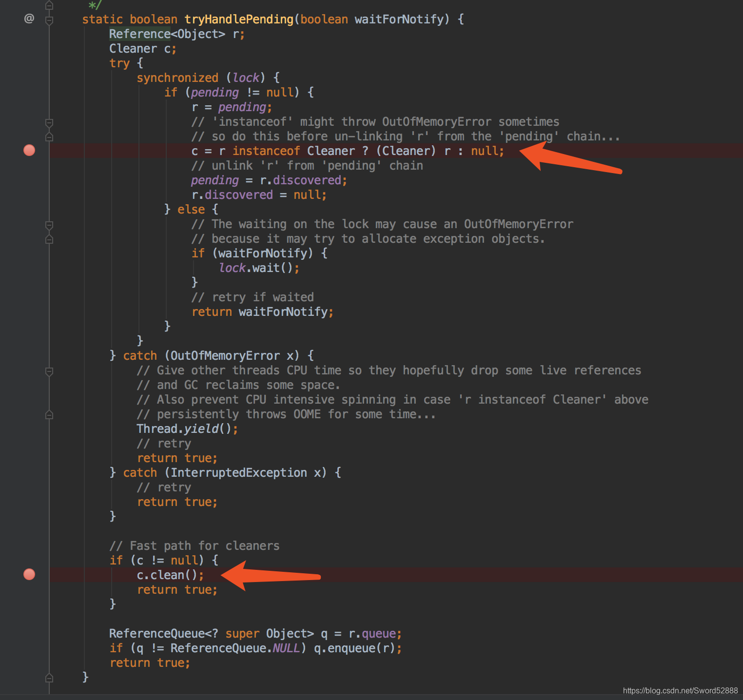Click 'ReferenceQueue.NULL' constant
The image size is (743, 700).
pyautogui.click(x=235, y=648)
